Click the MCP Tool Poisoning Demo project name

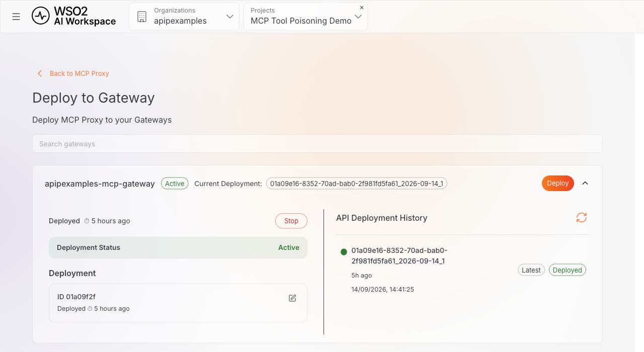pos(301,21)
